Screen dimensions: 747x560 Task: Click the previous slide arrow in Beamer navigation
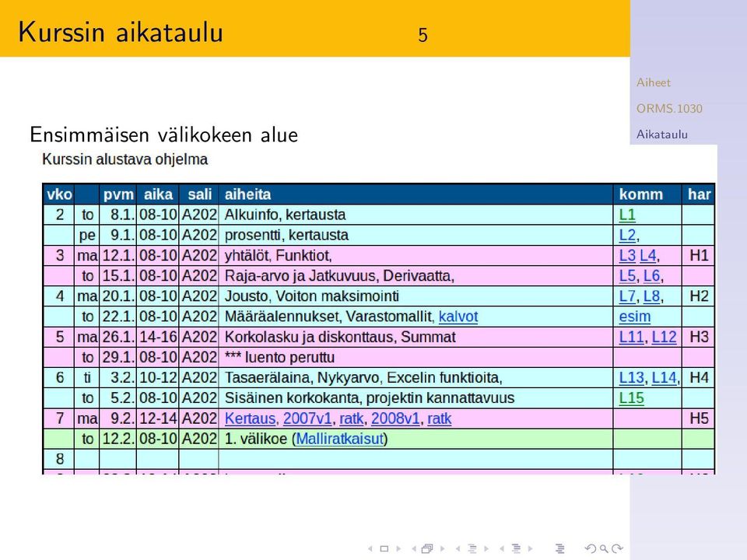370,548
